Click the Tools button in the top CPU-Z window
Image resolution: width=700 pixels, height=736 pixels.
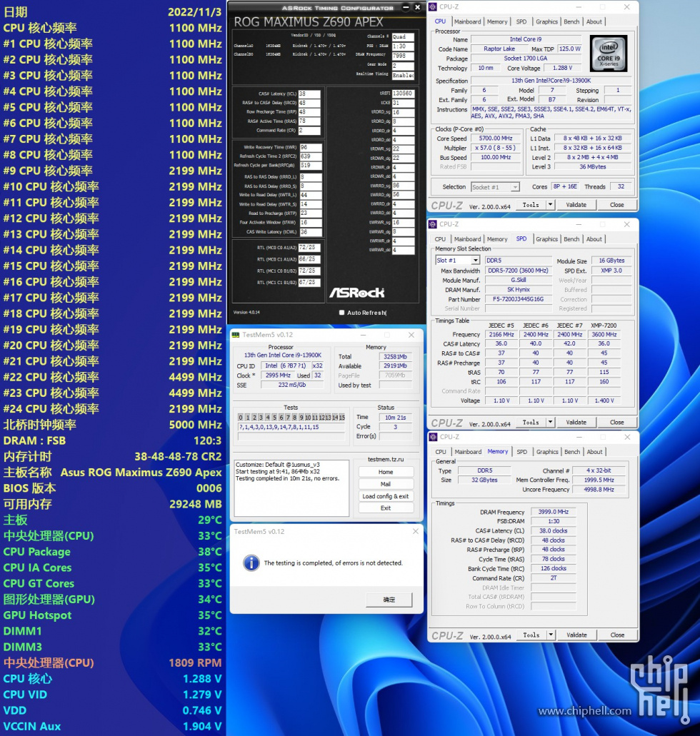click(531, 205)
